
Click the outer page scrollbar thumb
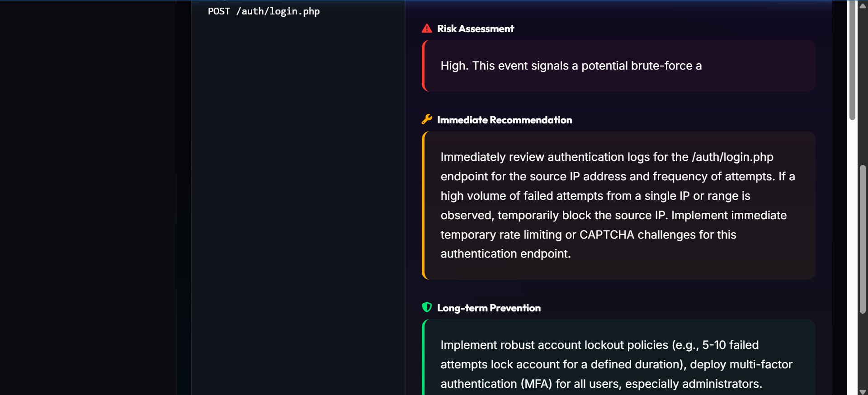pyautogui.click(x=863, y=240)
